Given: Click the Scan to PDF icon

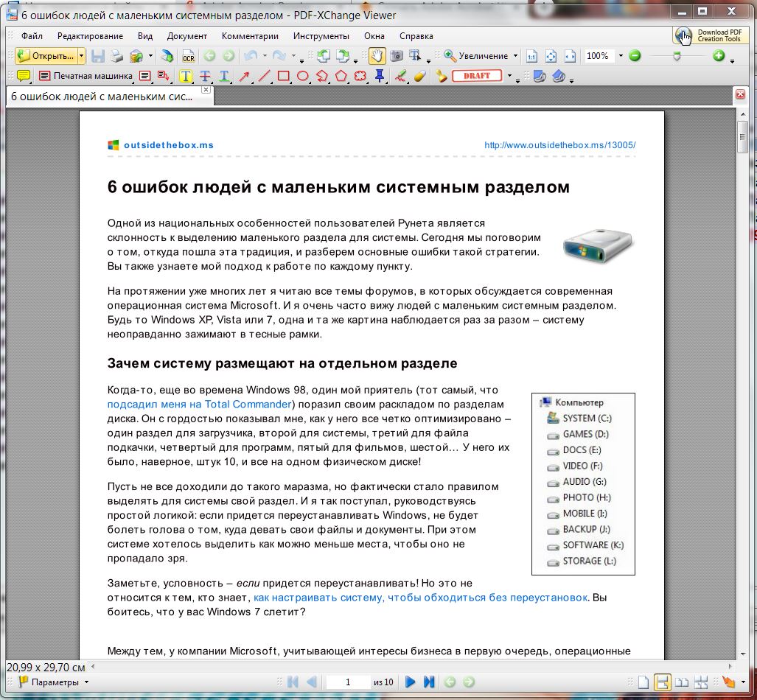Looking at the screenshot, I should tap(167, 56).
